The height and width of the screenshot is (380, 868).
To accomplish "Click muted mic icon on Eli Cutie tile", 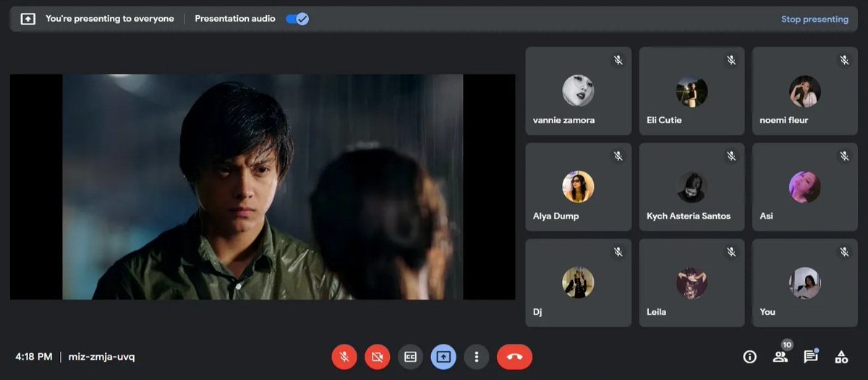I will coord(731,60).
